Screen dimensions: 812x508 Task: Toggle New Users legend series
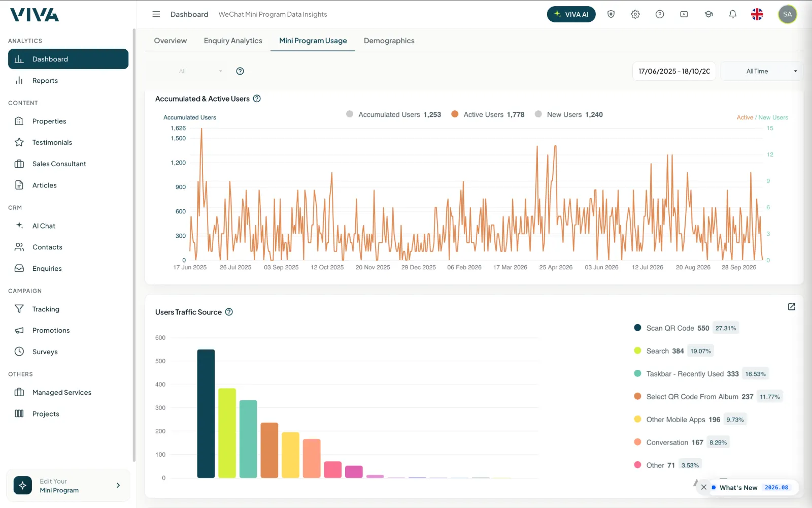(568, 114)
